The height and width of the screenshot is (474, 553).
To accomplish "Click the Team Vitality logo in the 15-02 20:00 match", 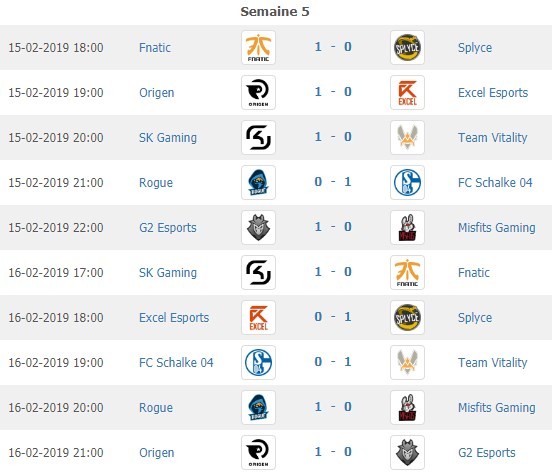I will pyautogui.click(x=407, y=138).
